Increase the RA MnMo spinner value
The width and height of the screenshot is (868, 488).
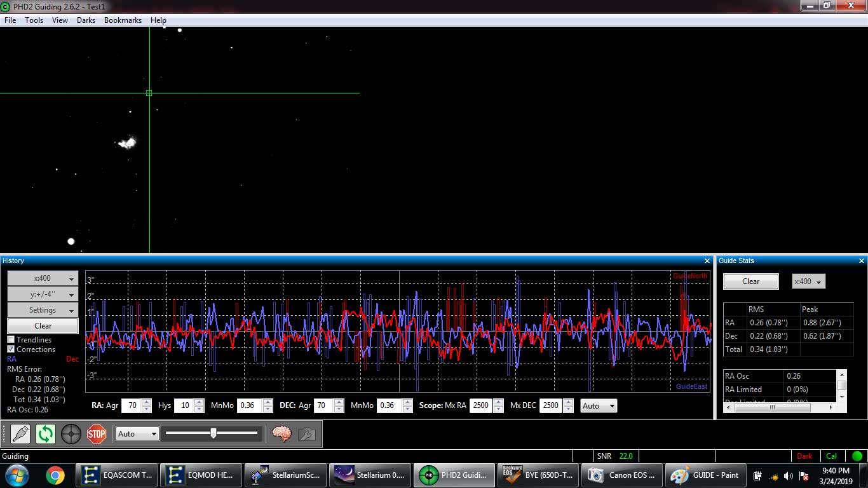pyautogui.click(x=268, y=402)
